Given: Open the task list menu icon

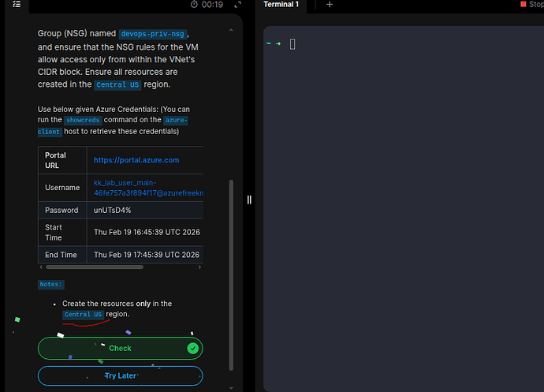Looking at the screenshot, I should (17, 4).
